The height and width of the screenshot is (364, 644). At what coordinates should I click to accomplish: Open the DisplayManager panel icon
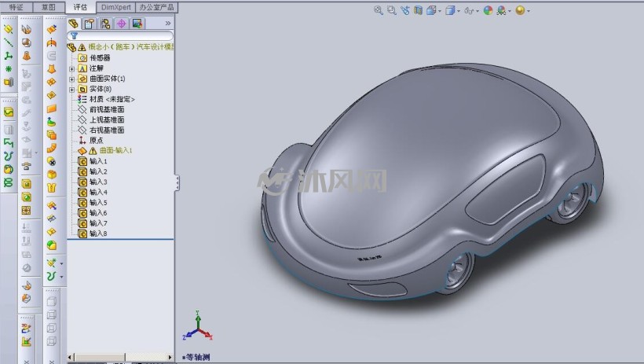coord(137,24)
